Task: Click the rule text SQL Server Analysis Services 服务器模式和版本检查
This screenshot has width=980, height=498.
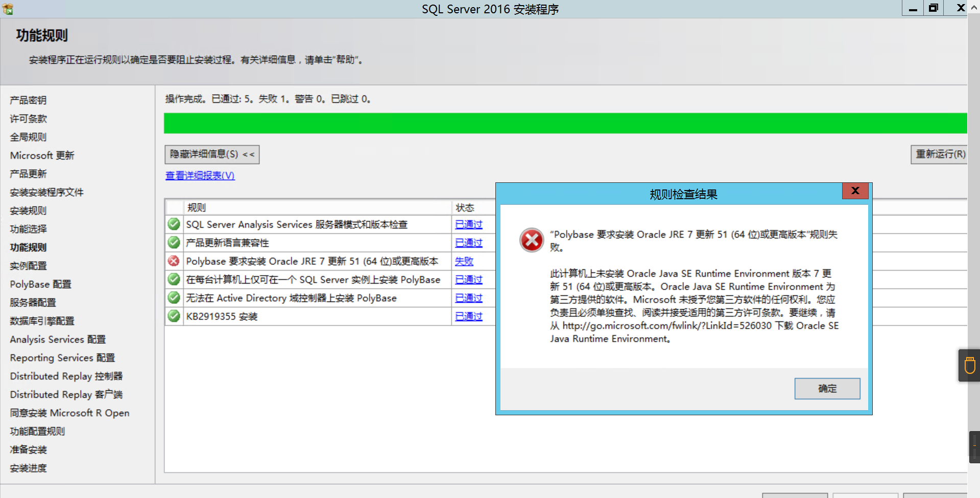Action: 297,224
